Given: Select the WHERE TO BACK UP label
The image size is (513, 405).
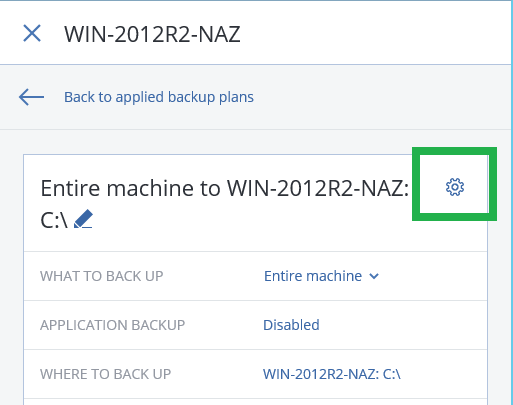Looking at the screenshot, I should (x=105, y=374).
